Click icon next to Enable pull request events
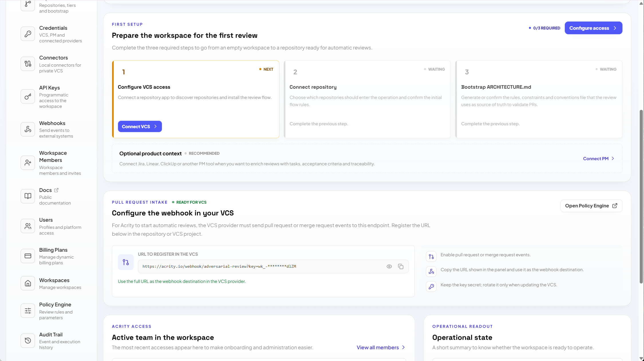644x361 pixels. point(431,257)
